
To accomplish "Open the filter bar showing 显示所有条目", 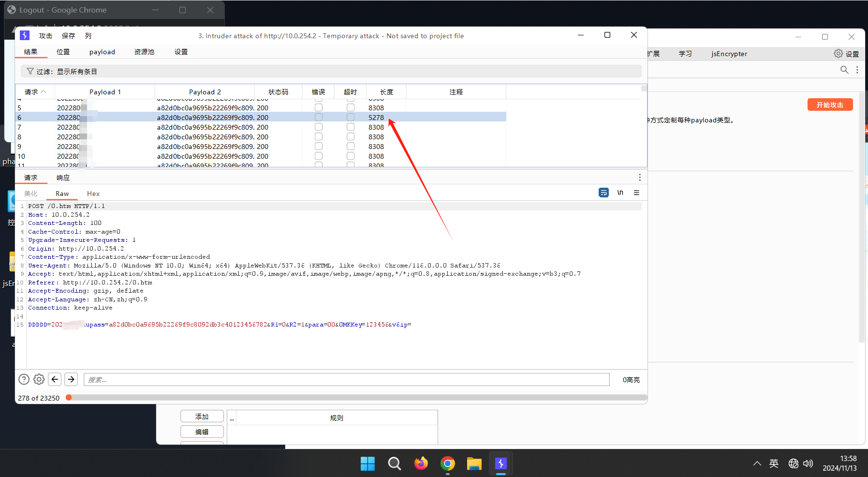I will point(331,71).
